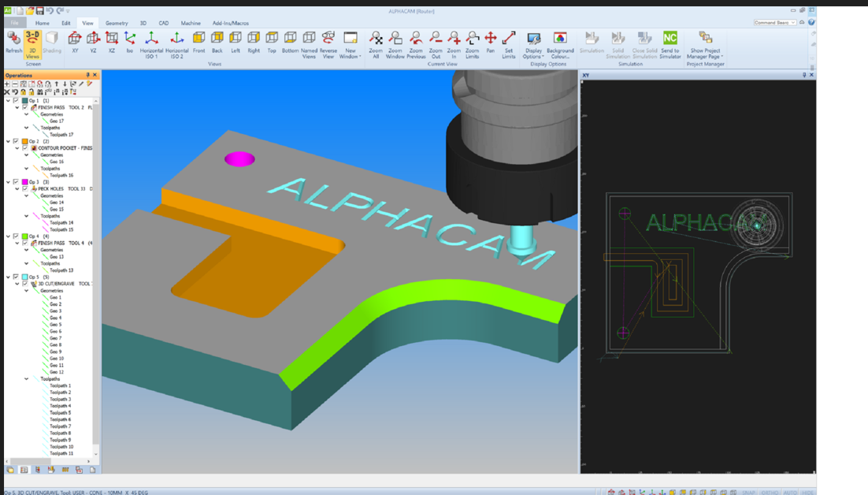Toggle the CONTOUR POCKET checkbox
Image resolution: width=868 pixels, height=495 pixels.
(25, 148)
